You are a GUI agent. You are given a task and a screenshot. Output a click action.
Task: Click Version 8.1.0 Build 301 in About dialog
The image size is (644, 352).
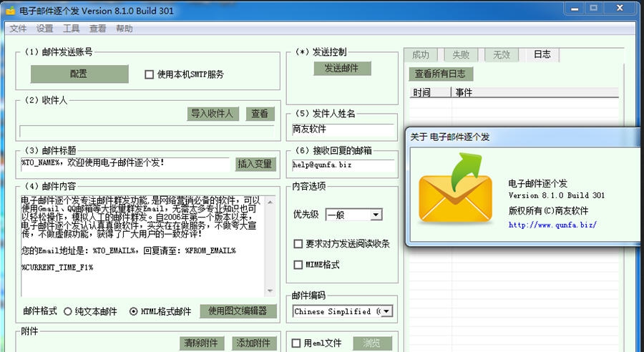pos(557,195)
